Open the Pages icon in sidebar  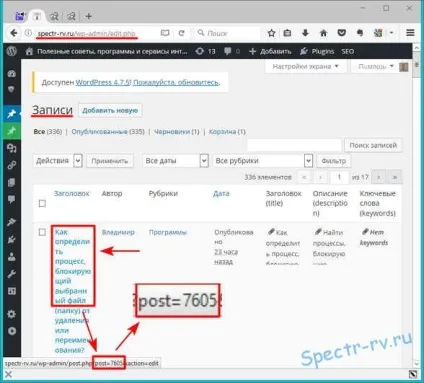12,182
